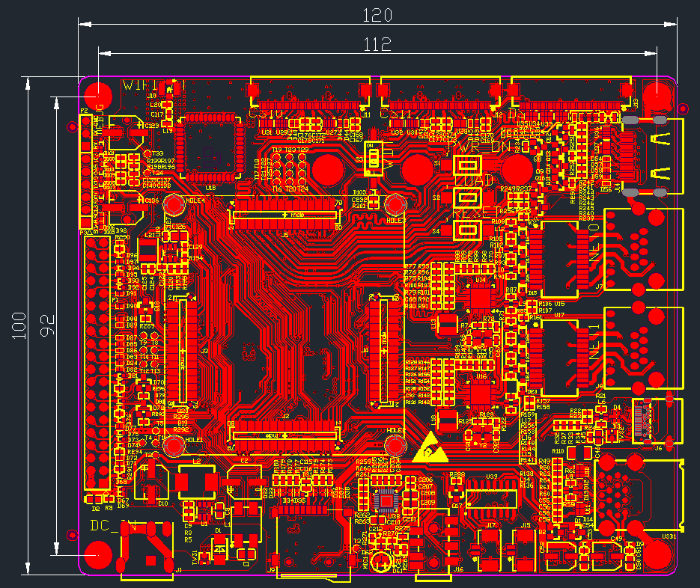Select capacitor C2
The width and height of the screenshot is (700, 588).
coord(244,482)
